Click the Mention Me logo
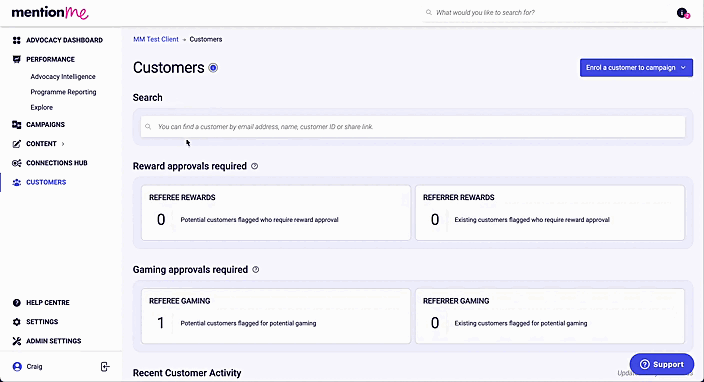704x382 pixels. click(x=50, y=13)
